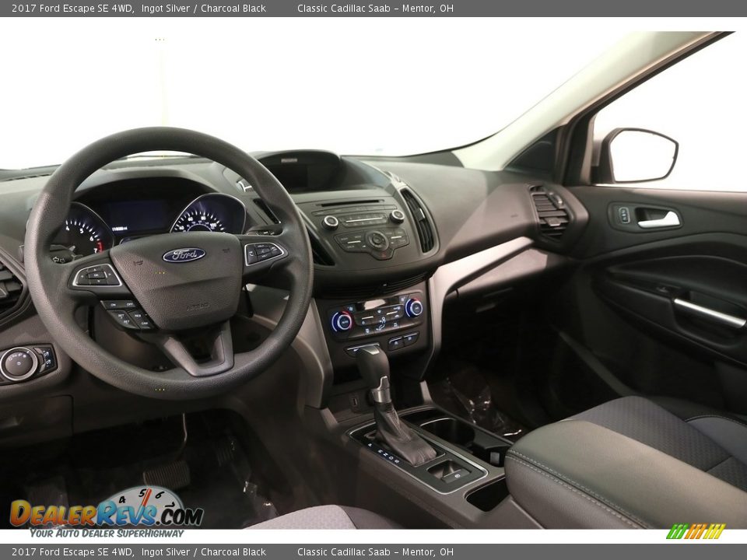Open the passenger door handle
The image size is (747, 560).
click(659, 219)
